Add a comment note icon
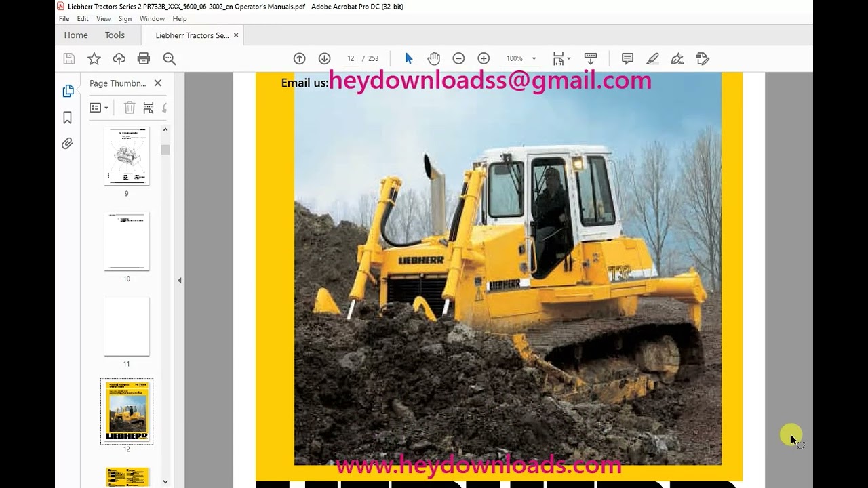This screenshot has width=868, height=488. [627, 59]
